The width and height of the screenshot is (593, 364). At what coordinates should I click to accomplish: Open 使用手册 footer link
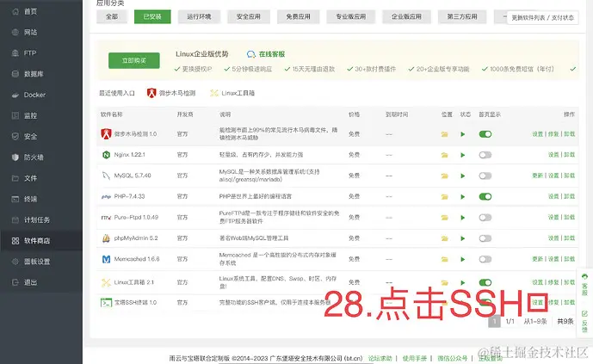pyautogui.click(x=415, y=358)
